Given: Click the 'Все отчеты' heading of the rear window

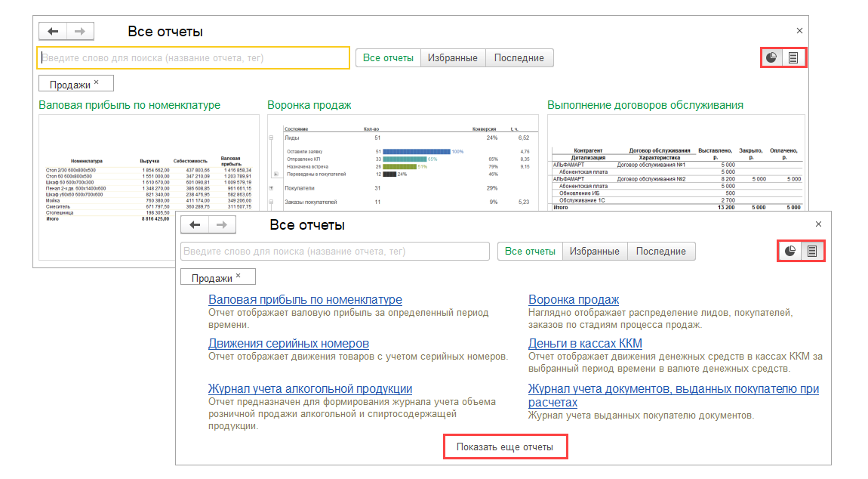Looking at the screenshot, I should click(x=165, y=32).
